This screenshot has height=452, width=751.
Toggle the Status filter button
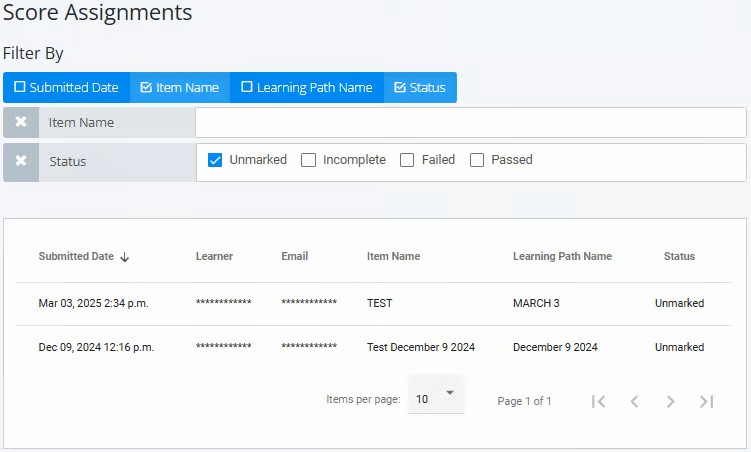(420, 87)
